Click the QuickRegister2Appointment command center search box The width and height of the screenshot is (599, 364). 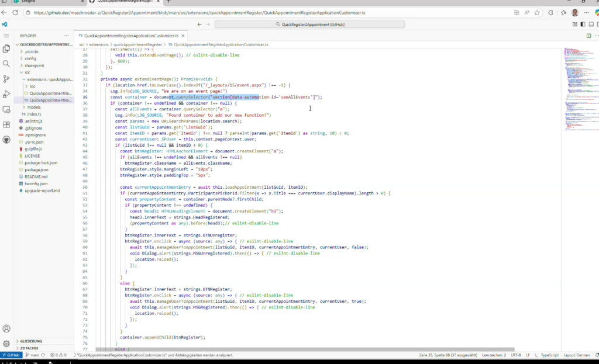click(309, 24)
